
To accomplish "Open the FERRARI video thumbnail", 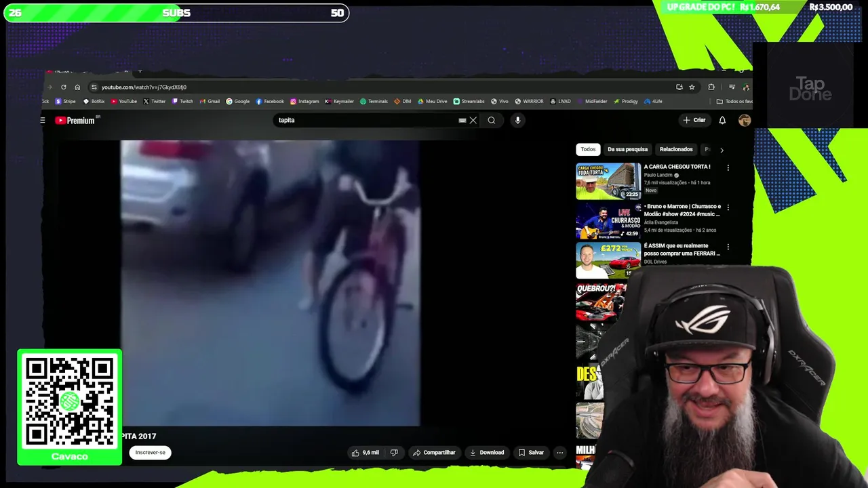I will (608, 260).
